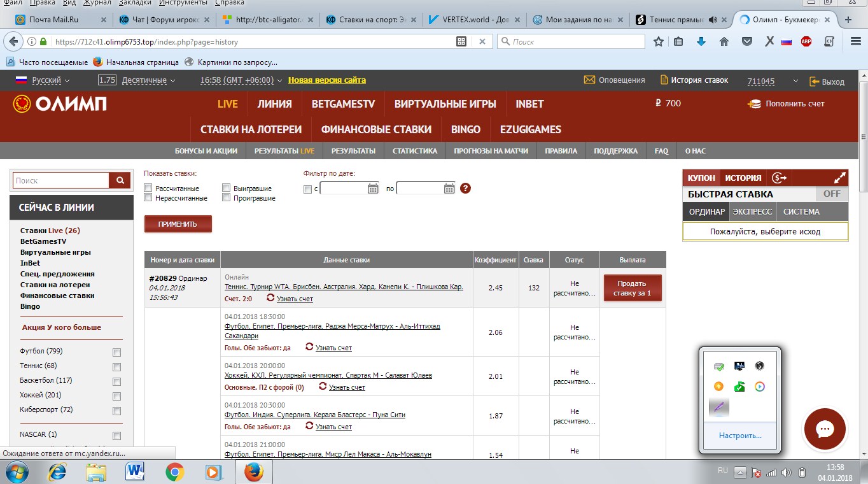Expand the coupon using the diagonal arrows icon
The height and width of the screenshot is (484, 868).
point(839,178)
